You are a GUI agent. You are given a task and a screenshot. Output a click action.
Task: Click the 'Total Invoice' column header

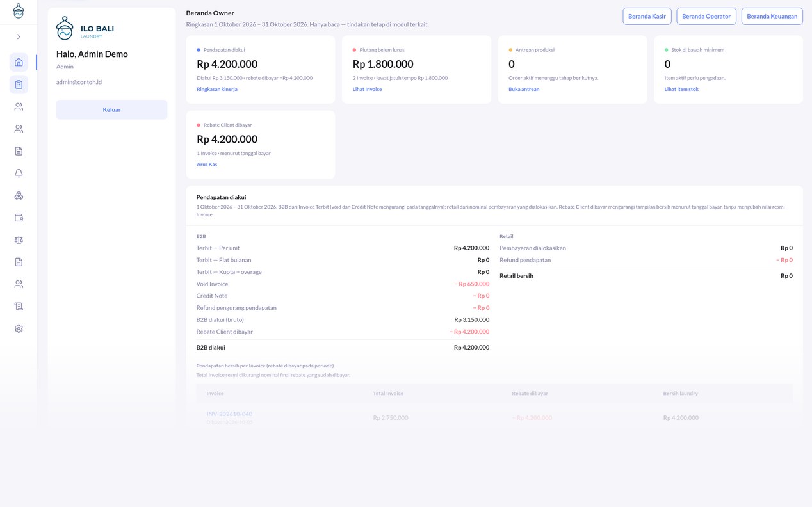point(388,393)
